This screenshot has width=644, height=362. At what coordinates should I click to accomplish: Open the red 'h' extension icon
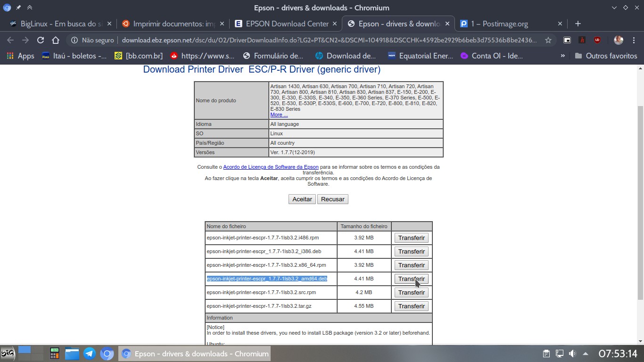(x=582, y=40)
